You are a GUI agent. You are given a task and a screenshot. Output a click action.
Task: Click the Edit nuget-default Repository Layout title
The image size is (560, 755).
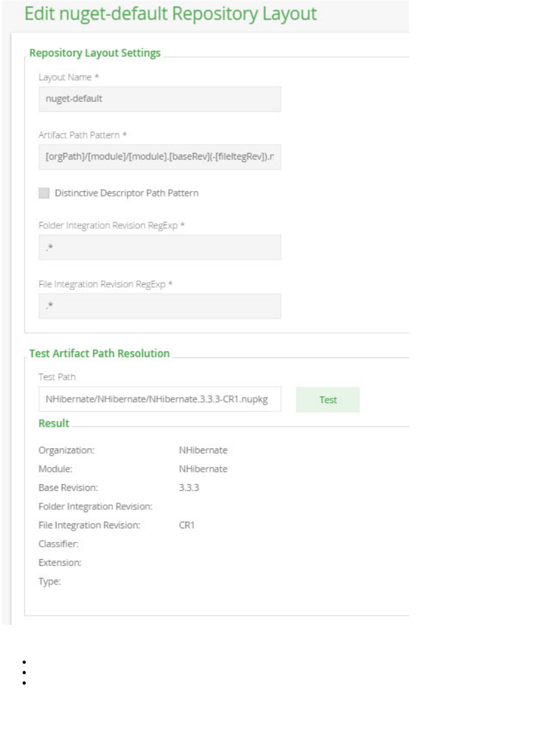tap(170, 14)
